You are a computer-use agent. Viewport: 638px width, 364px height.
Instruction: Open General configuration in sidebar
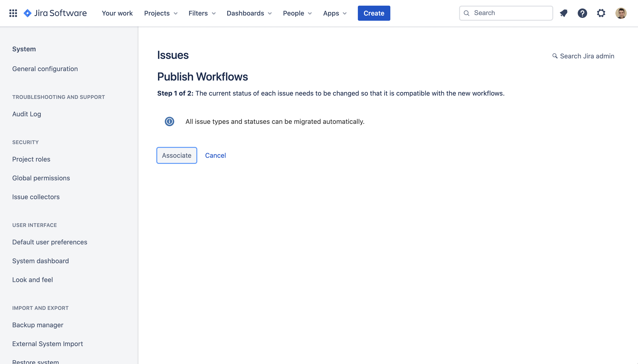click(x=45, y=69)
